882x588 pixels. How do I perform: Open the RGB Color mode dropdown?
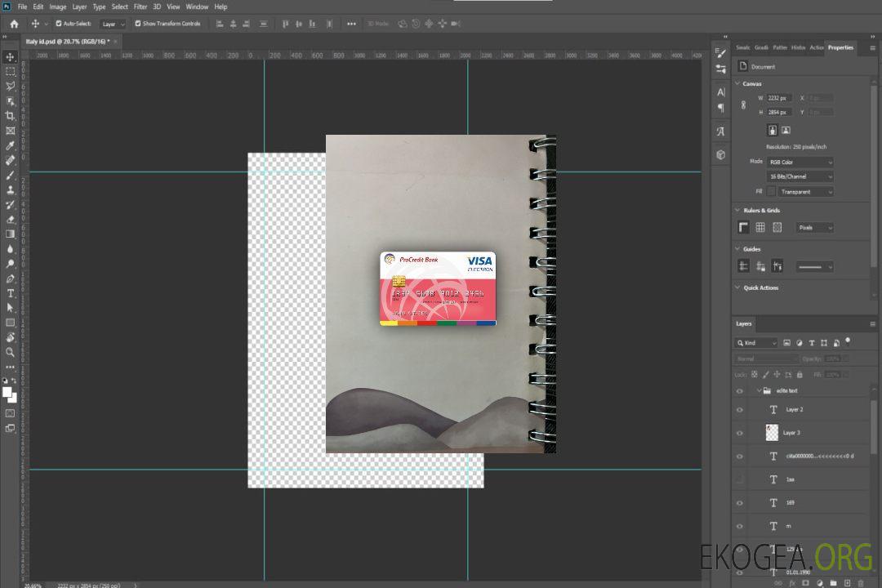pos(800,162)
